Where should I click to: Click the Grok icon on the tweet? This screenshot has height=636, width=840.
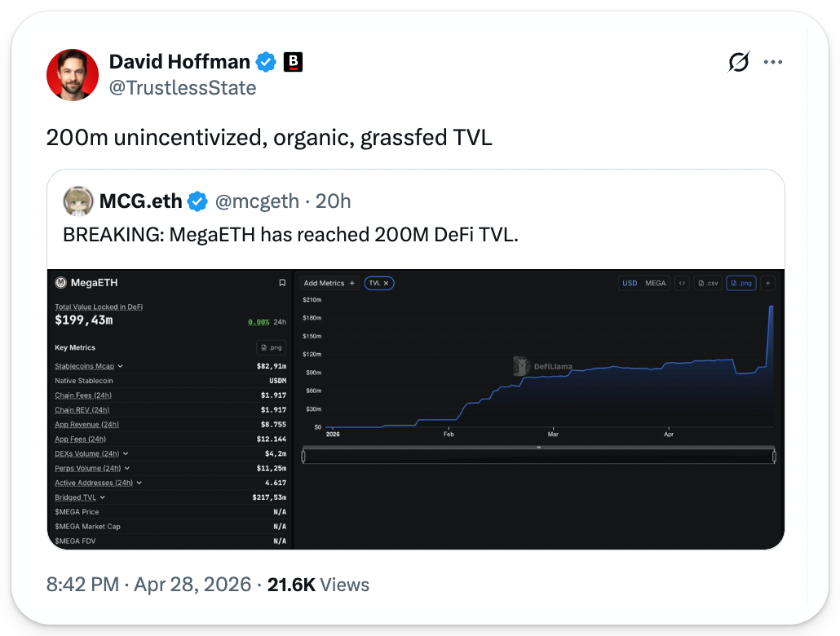(x=739, y=62)
